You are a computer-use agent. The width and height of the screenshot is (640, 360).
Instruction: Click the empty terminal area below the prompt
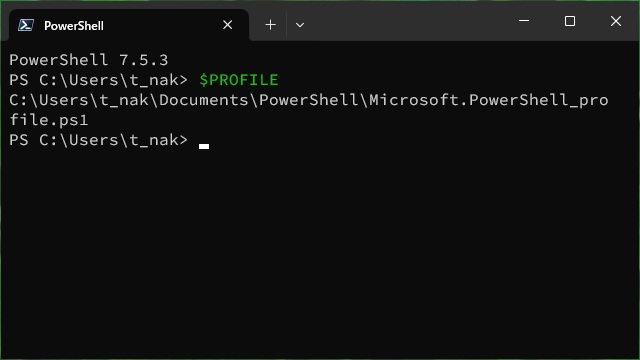pos(320,253)
